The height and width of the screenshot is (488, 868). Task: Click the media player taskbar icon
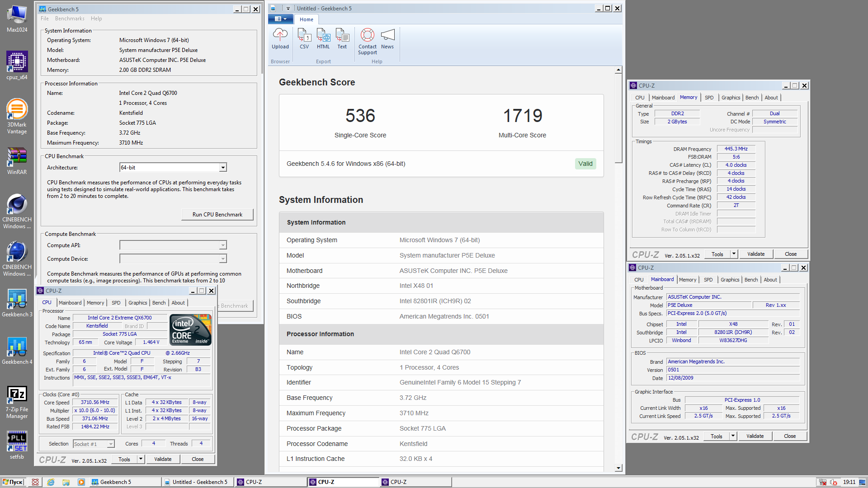click(81, 482)
